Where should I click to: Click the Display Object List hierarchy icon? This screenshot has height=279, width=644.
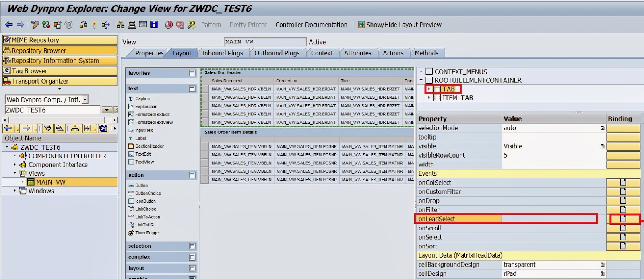click(120, 25)
